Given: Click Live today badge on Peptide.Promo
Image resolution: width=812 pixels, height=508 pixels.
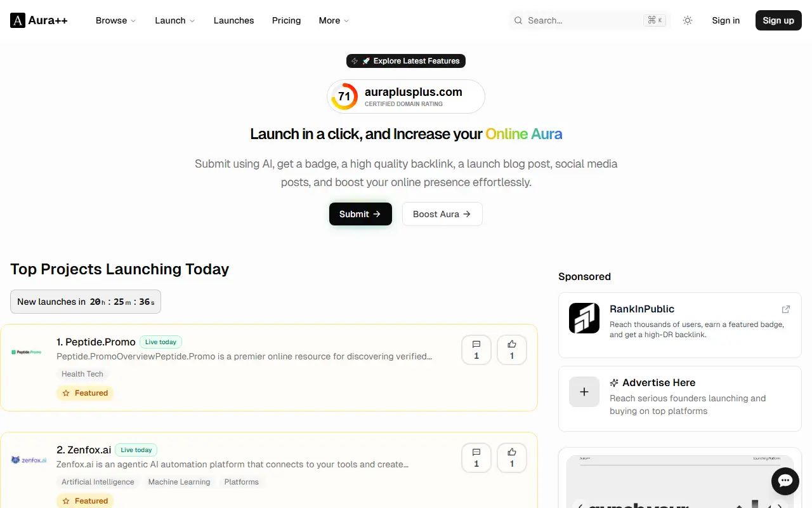Looking at the screenshot, I should [160, 342].
